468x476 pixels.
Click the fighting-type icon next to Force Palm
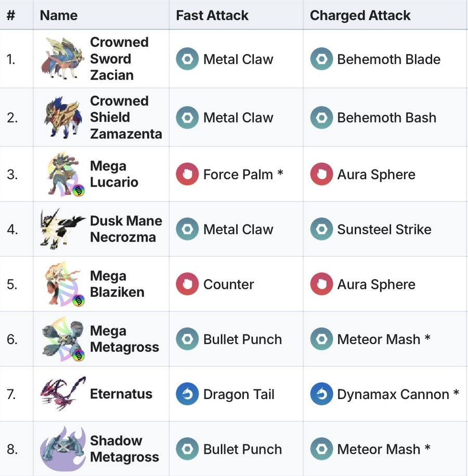pos(187,175)
